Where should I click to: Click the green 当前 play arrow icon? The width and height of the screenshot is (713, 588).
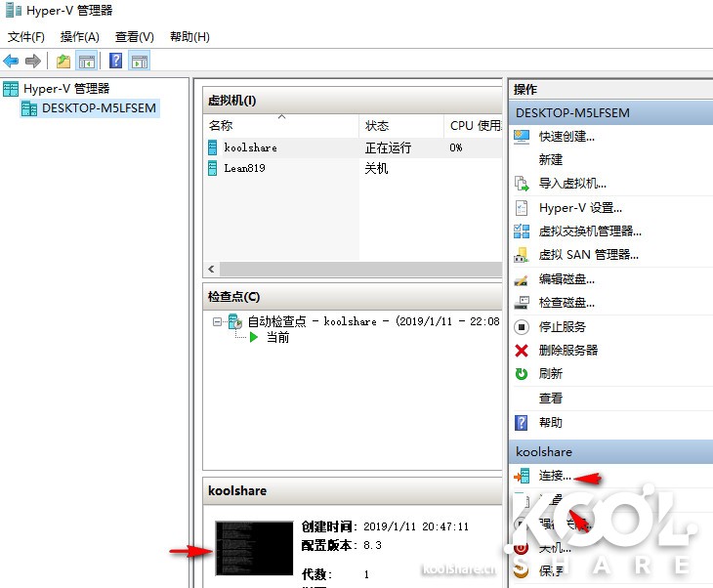tap(254, 337)
